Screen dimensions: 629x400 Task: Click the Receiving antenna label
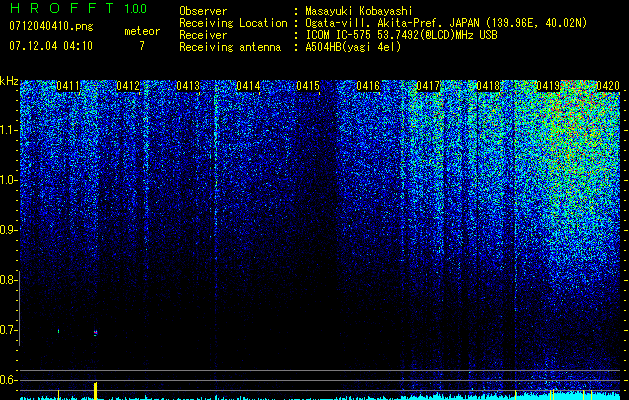pyautogui.click(x=230, y=47)
